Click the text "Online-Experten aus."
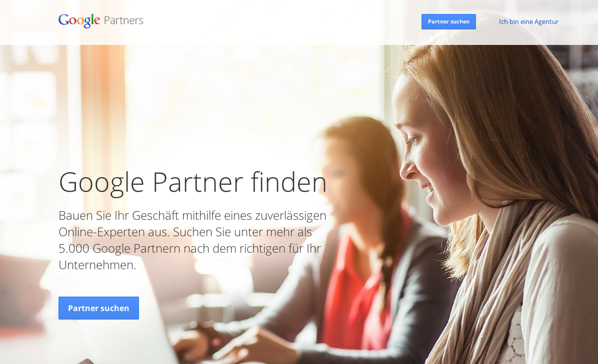Screen dimensions: 598x364 pyautogui.click(x=114, y=232)
